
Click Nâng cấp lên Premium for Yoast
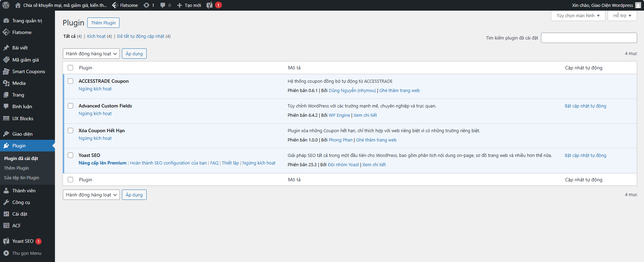pyautogui.click(x=102, y=163)
